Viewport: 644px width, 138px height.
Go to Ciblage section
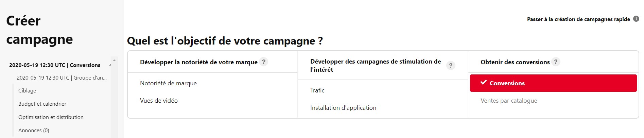[x=27, y=91]
